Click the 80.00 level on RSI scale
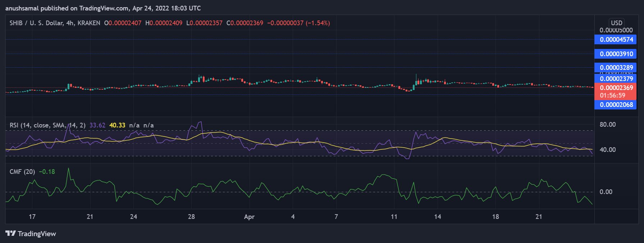Image resolution: width=644 pixels, height=243 pixels. 608,125
